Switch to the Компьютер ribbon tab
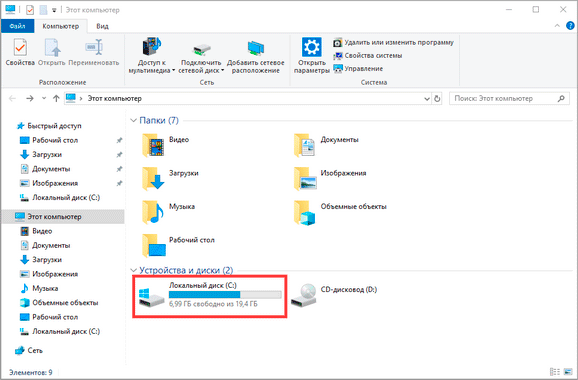578x380 pixels. [60, 26]
